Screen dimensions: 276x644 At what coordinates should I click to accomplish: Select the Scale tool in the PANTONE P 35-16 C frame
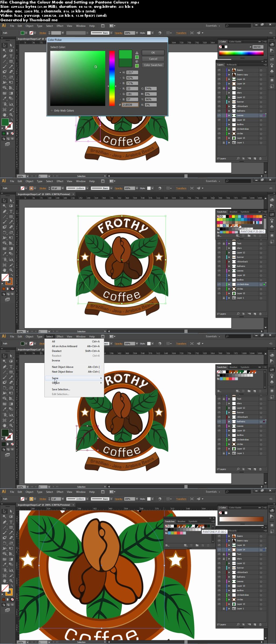pos(11,232)
